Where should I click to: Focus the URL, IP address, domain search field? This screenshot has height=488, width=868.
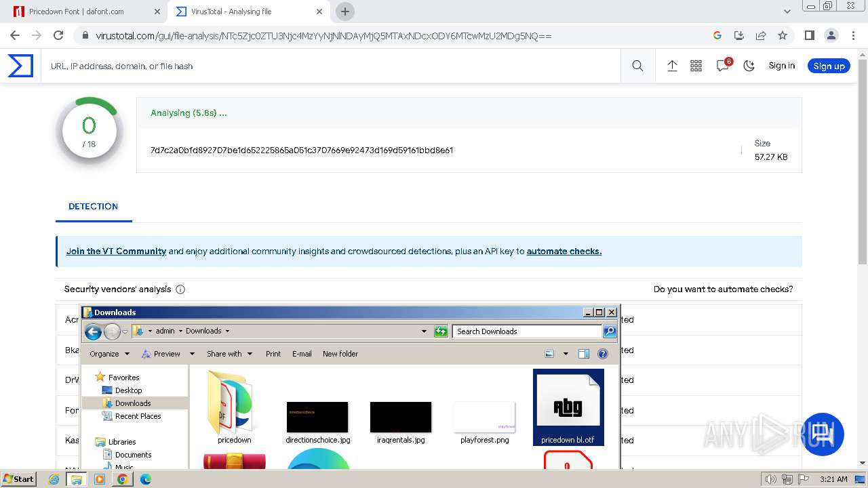[332, 66]
